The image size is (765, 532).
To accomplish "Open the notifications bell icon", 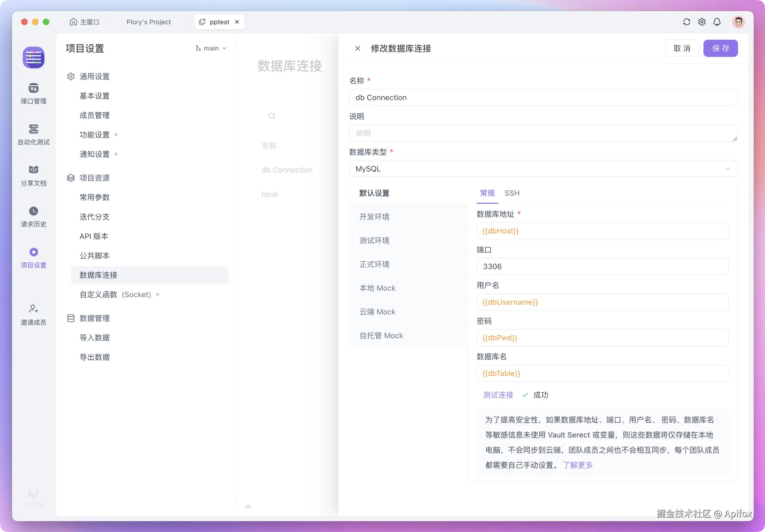I will 717,22.
